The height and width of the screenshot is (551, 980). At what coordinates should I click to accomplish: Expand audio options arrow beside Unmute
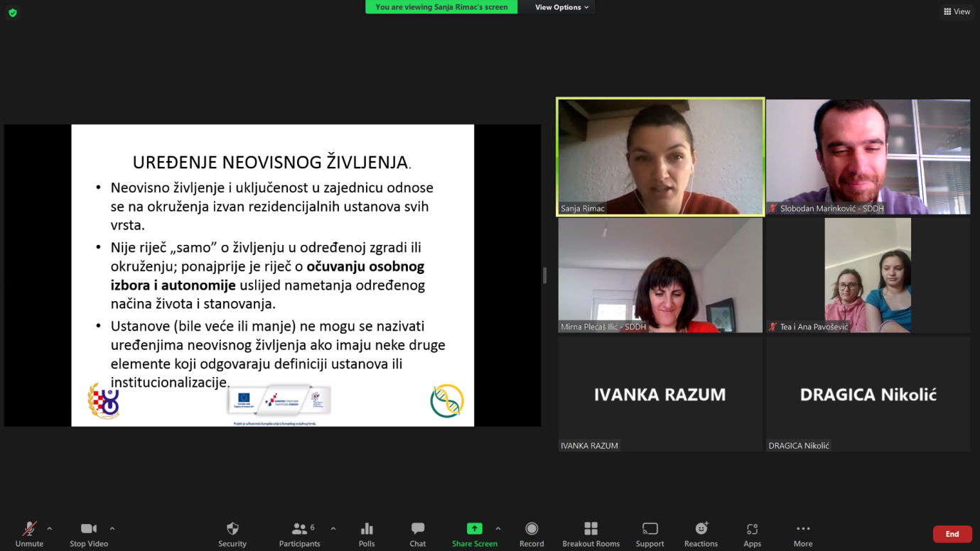point(49,528)
